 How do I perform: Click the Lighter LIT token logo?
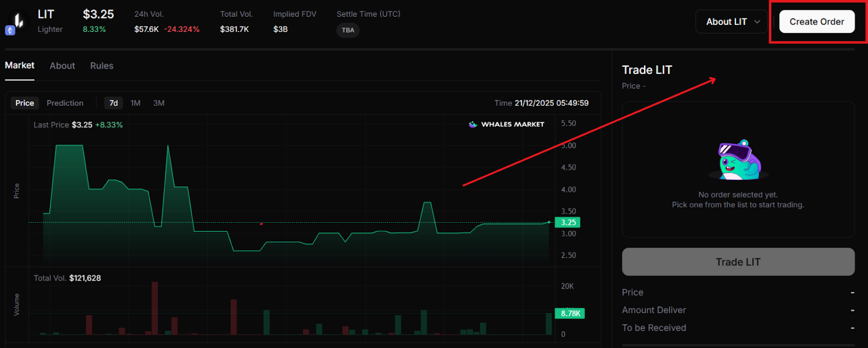(x=18, y=21)
